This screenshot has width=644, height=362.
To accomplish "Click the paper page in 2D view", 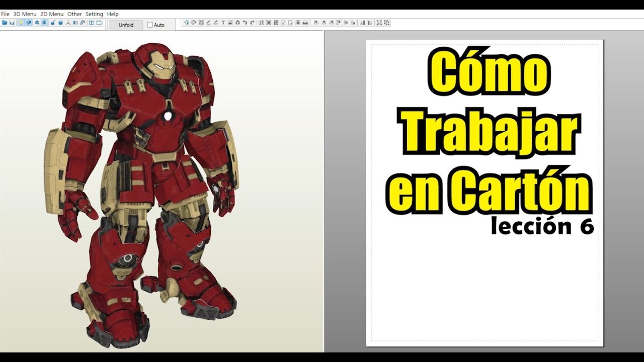I will tap(485, 193).
